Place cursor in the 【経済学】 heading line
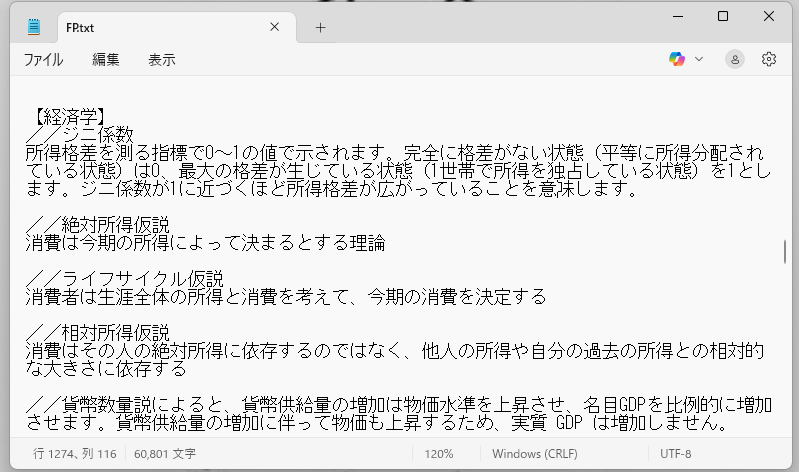This screenshot has width=799, height=472. [x=70, y=117]
